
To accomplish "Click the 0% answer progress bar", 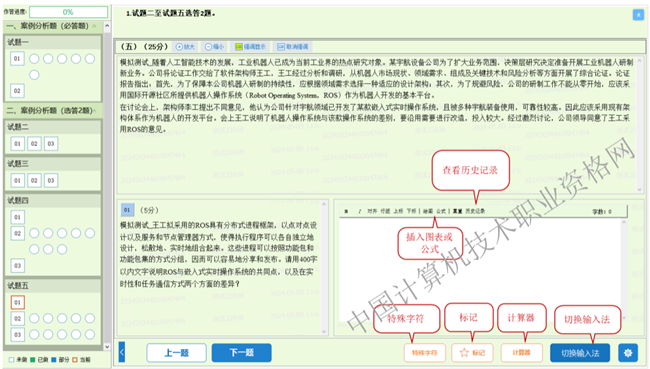I will pyautogui.click(x=68, y=12).
